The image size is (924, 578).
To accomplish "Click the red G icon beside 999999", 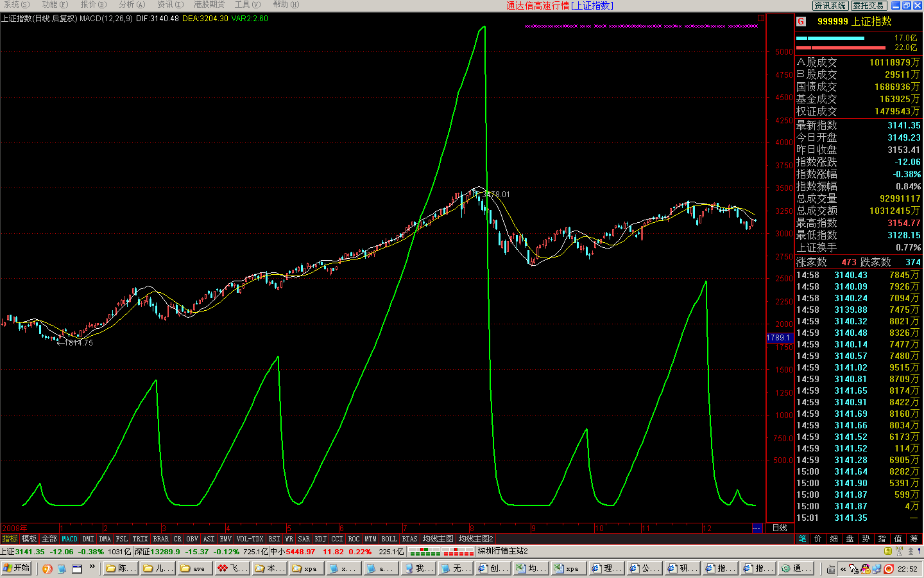I will tap(801, 21).
